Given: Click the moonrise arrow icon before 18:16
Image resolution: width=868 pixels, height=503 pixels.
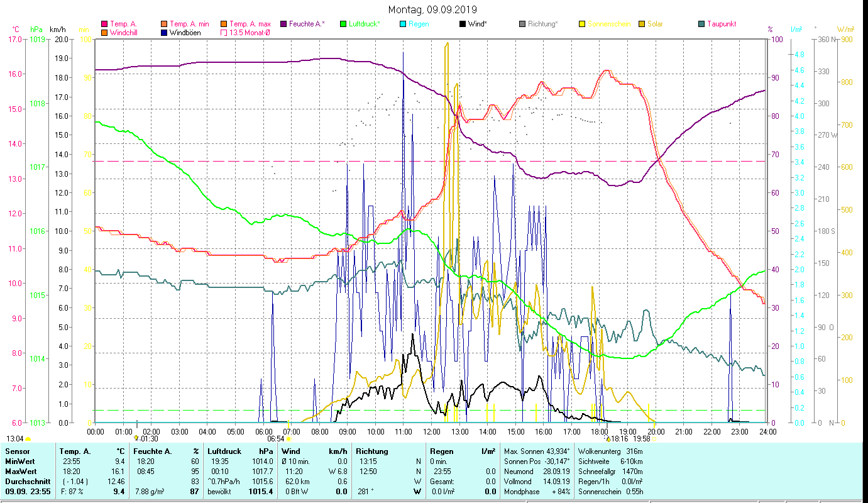Looking at the screenshot, I should 608,439.
